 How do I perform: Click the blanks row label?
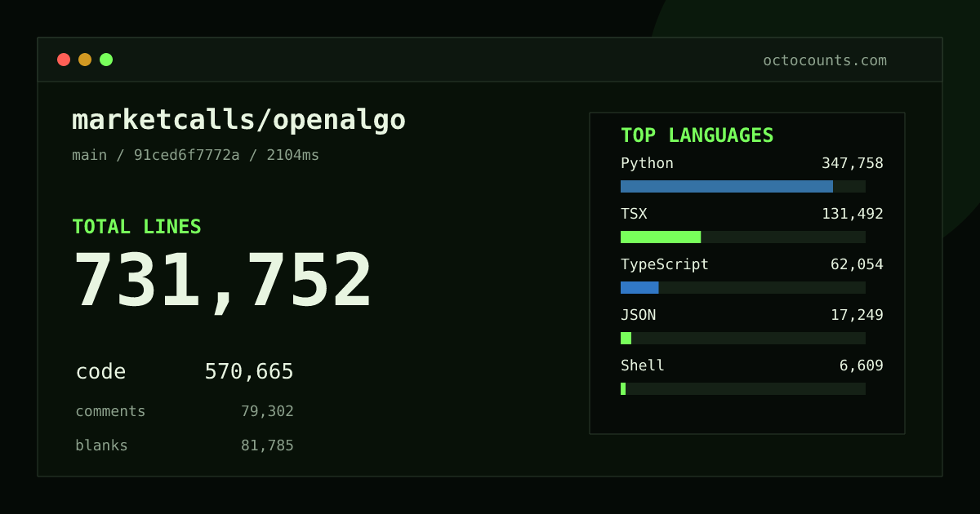101,445
